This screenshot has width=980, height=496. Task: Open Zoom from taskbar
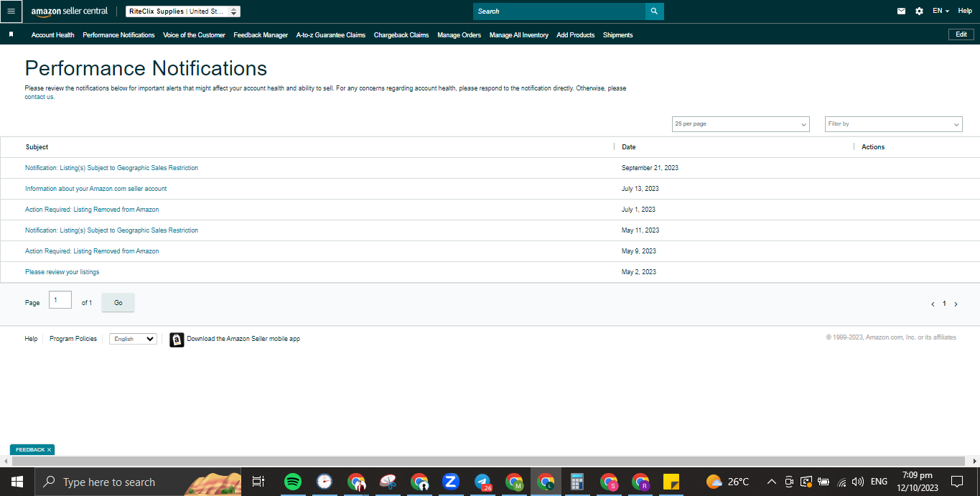pos(451,482)
